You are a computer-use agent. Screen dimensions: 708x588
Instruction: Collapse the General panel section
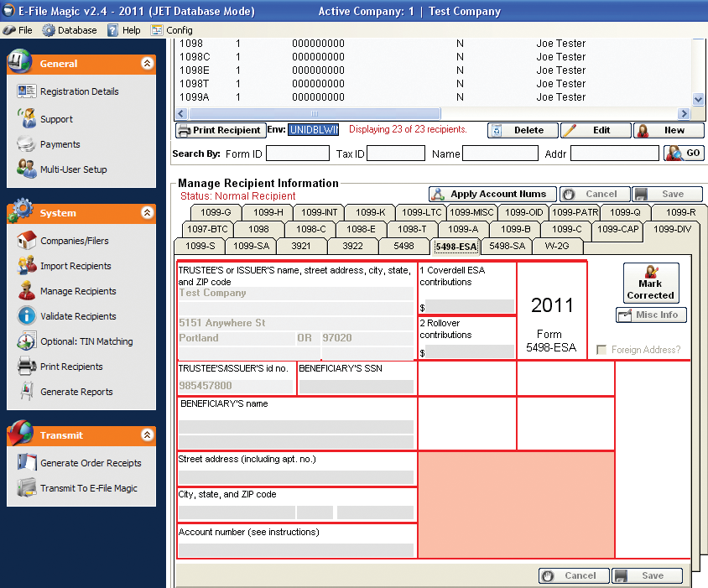(x=148, y=63)
